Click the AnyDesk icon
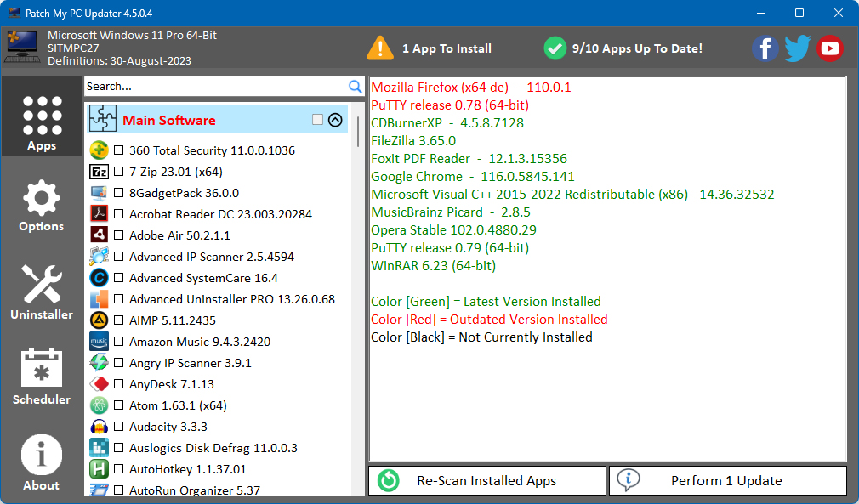Image resolution: width=859 pixels, height=504 pixels. (x=100, y=384)
